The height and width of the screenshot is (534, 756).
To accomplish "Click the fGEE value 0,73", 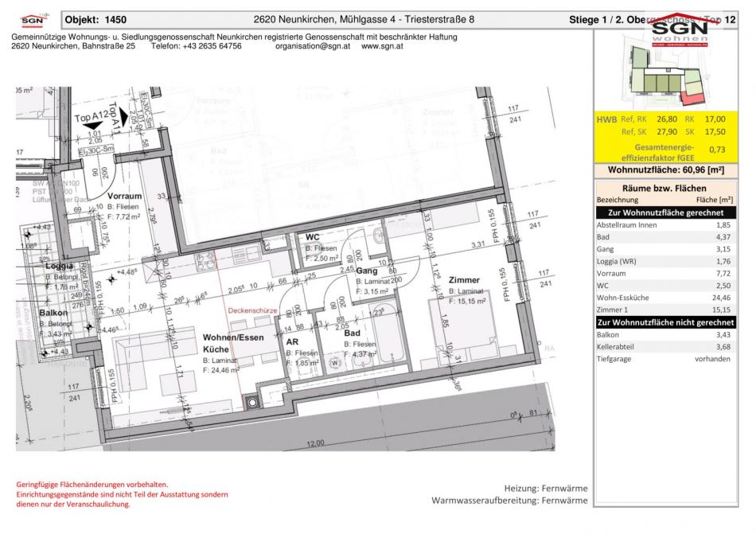I will click(717, 150).
